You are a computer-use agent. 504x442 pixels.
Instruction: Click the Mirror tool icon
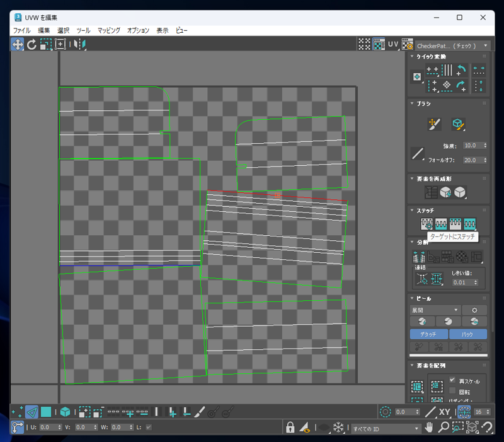(x=79, y=44)
